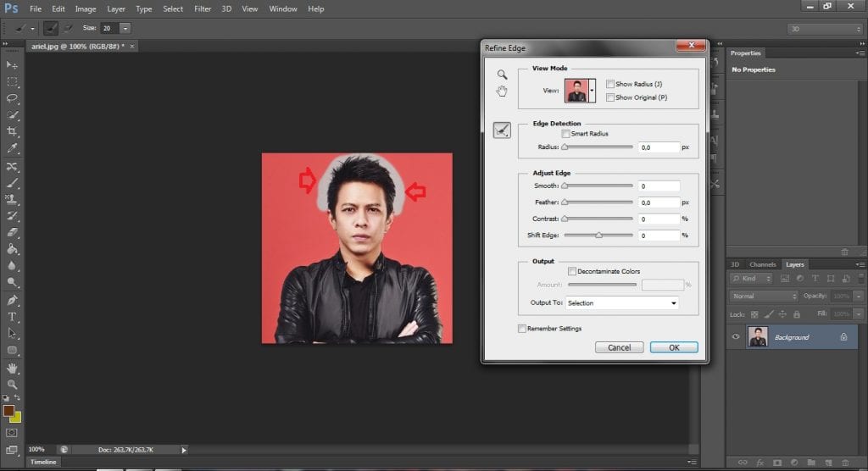Click the Shift Edge slider handle

coord(598,235)
